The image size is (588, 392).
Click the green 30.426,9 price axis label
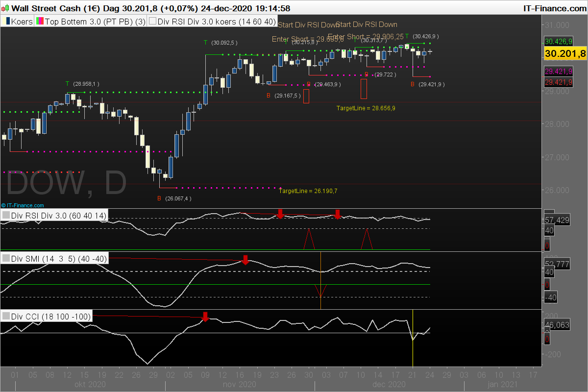(x=558, y=42)
